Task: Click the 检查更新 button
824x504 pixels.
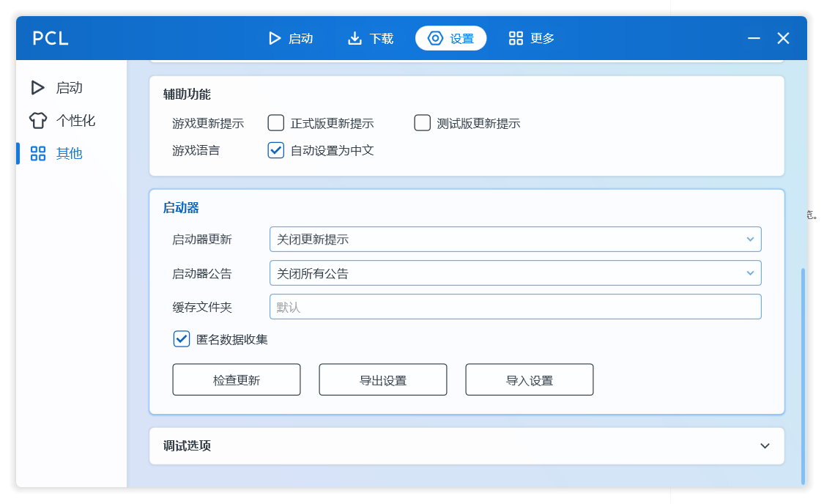Action: point(237,379)
